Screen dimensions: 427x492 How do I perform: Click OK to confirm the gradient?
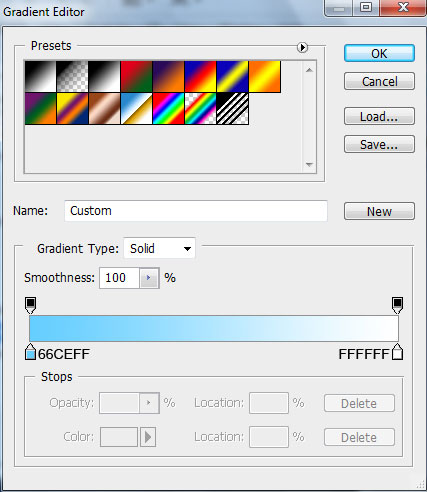(379, 53)
